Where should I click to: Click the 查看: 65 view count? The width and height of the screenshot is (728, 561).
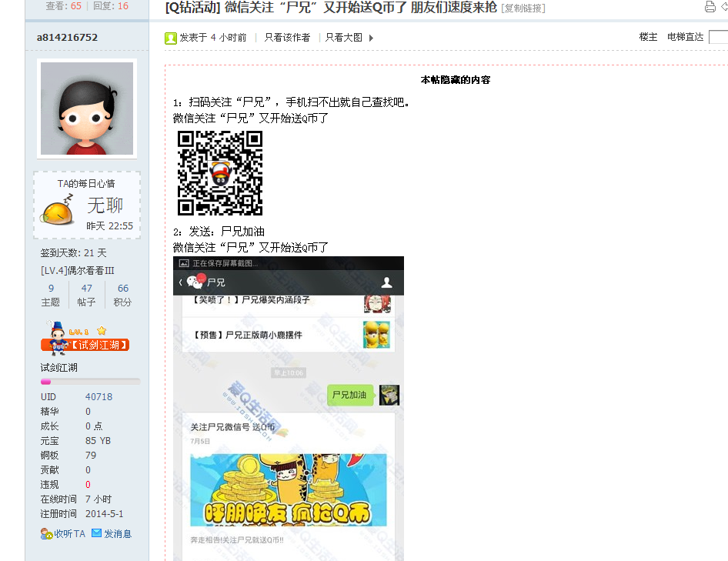(64, 6)
